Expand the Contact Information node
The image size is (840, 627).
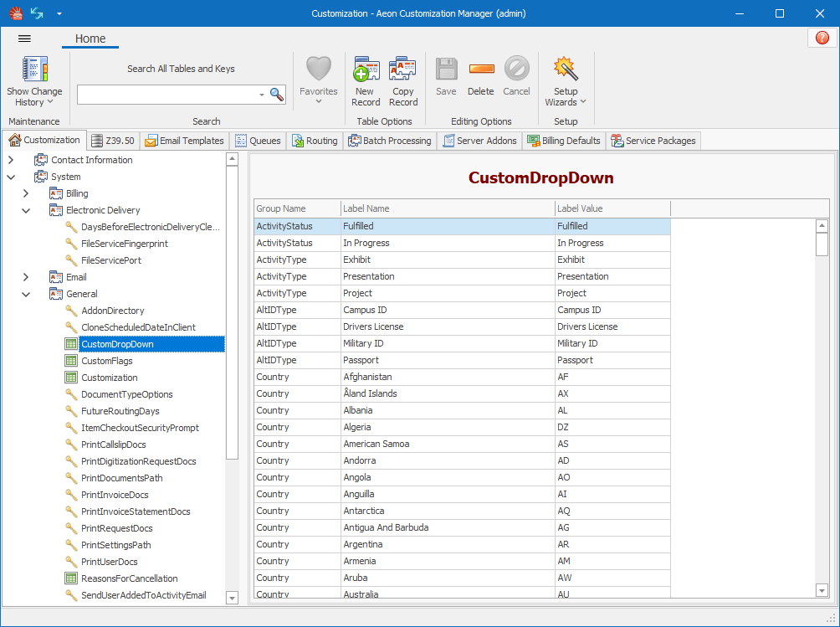point(11,160)
